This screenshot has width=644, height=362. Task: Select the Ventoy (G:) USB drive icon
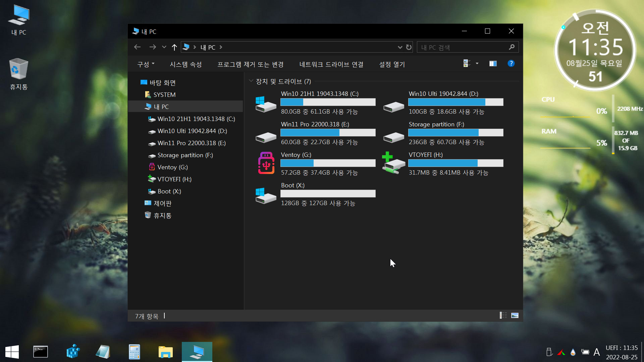(x=266, y=163)
